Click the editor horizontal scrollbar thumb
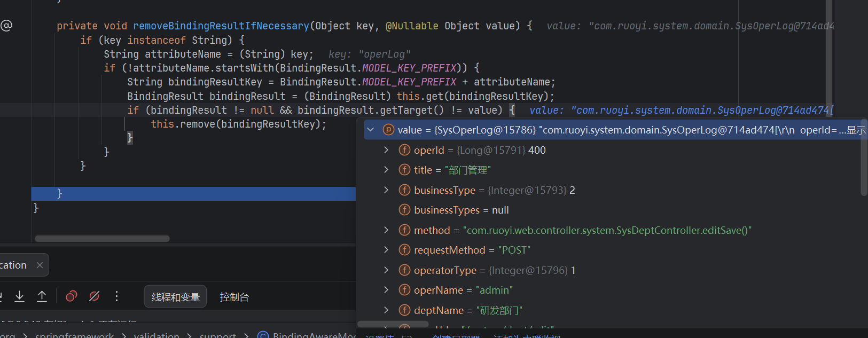This screenshot has height=338, width=868. point(102,239)
